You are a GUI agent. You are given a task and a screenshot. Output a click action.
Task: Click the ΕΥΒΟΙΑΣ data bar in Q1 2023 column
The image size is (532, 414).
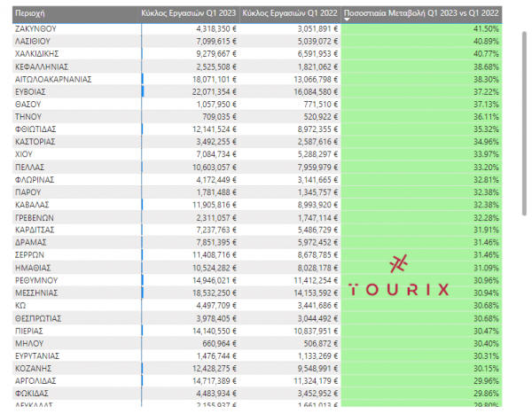coord(144,91)
